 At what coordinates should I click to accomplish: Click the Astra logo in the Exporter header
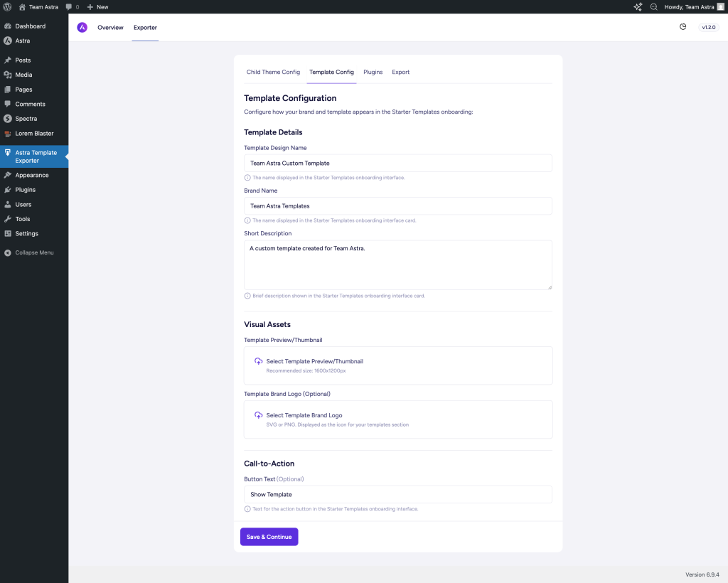82,28
